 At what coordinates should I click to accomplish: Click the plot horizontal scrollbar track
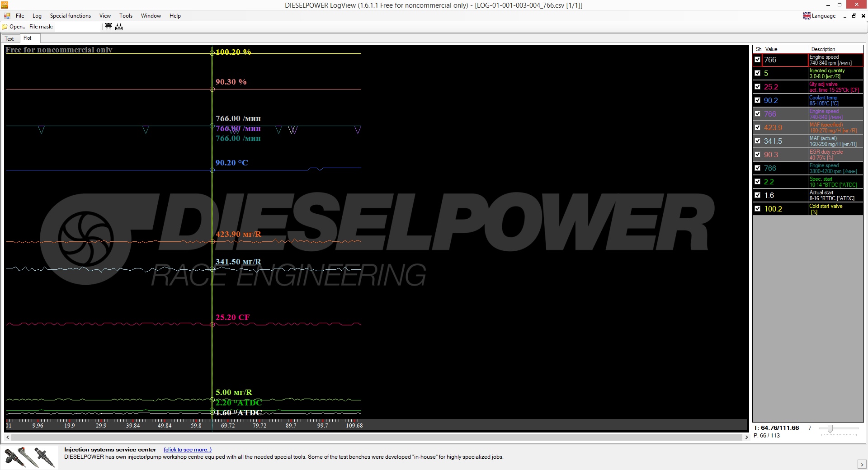(377, 437)
